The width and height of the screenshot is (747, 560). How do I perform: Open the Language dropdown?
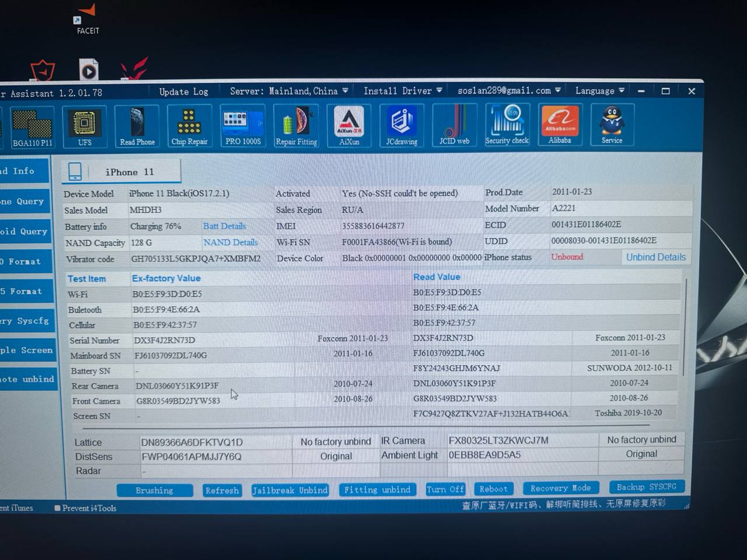tap(599, 90)
